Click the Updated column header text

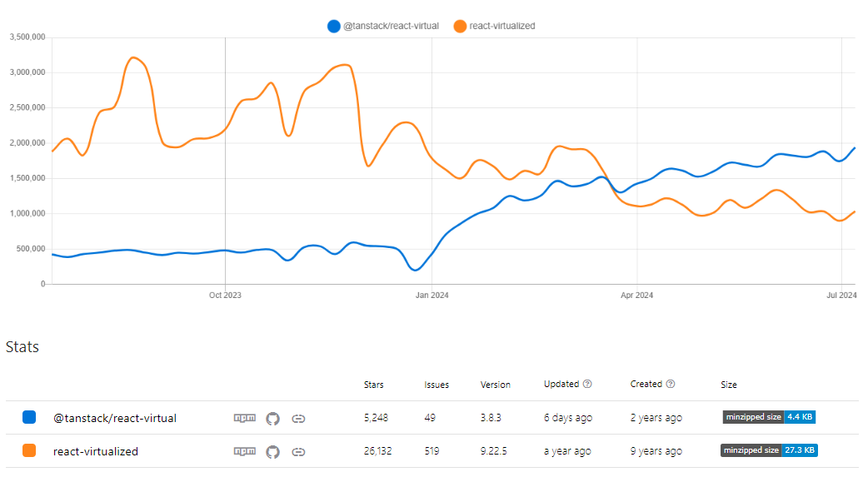click(561, 384)
